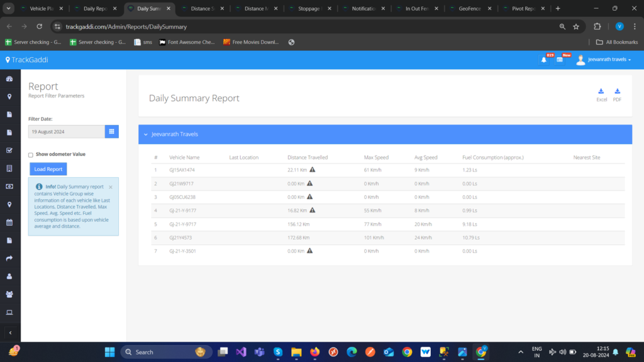The height and width of the screenshot is (362, 644).
Task: Click the Filter Date input field
Action: 67,132
